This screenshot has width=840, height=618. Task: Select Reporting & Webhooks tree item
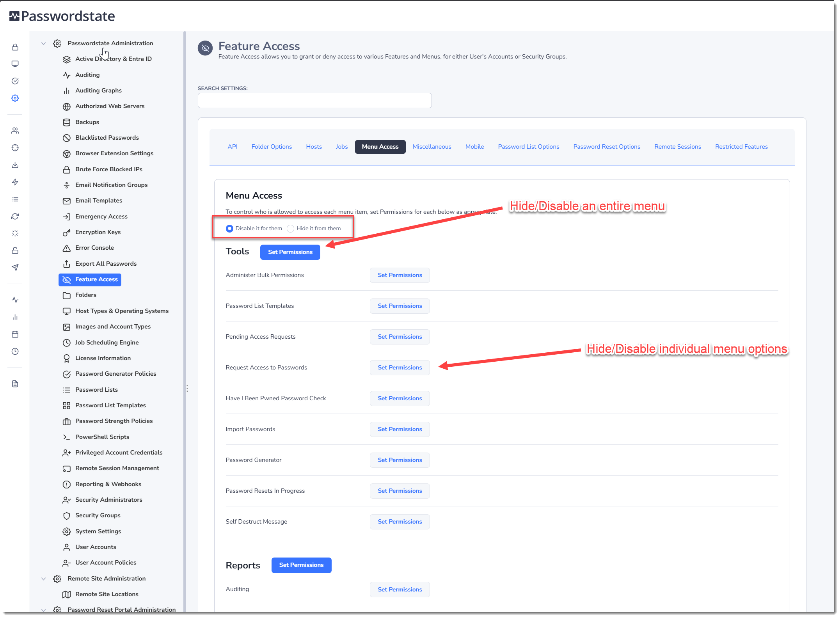[108, 484]
